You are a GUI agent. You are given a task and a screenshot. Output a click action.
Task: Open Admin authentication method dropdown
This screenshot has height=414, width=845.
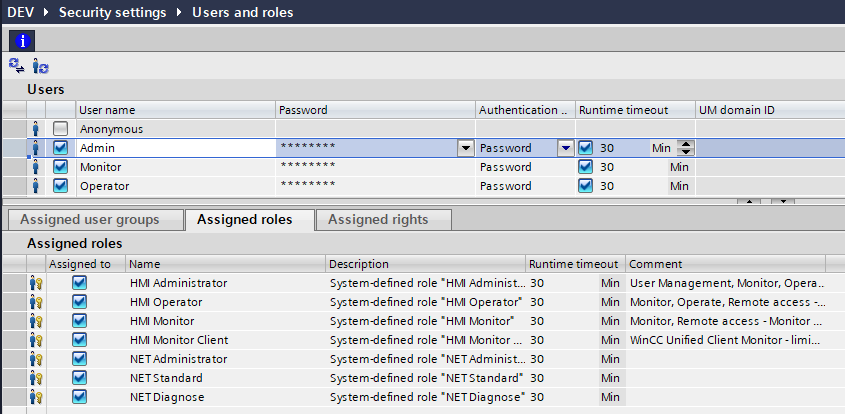pos(565,148)
